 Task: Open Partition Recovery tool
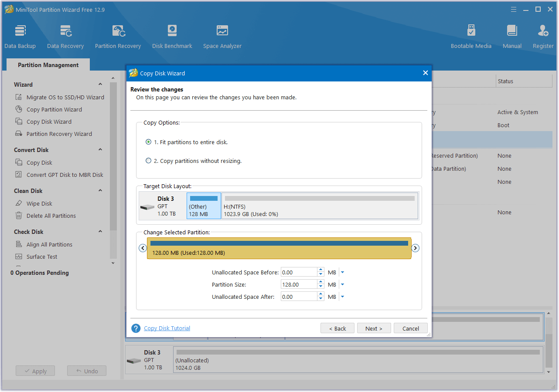(x=118, y=37)
